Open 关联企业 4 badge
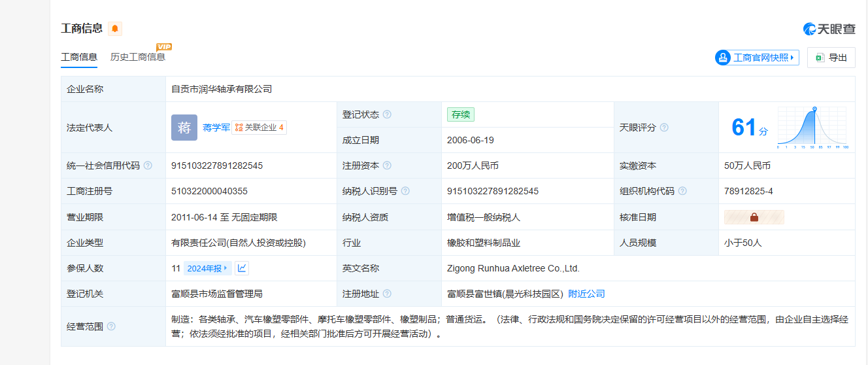 [259, 128]
